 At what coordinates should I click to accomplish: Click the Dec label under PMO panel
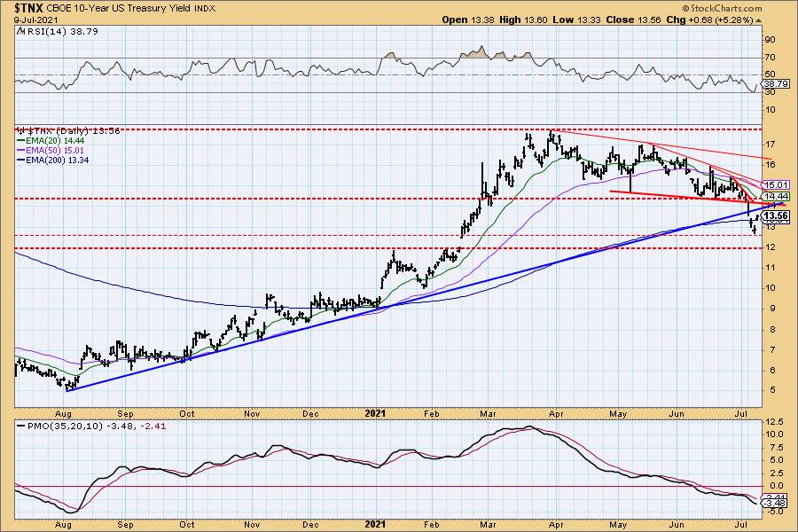click(310, 524)
